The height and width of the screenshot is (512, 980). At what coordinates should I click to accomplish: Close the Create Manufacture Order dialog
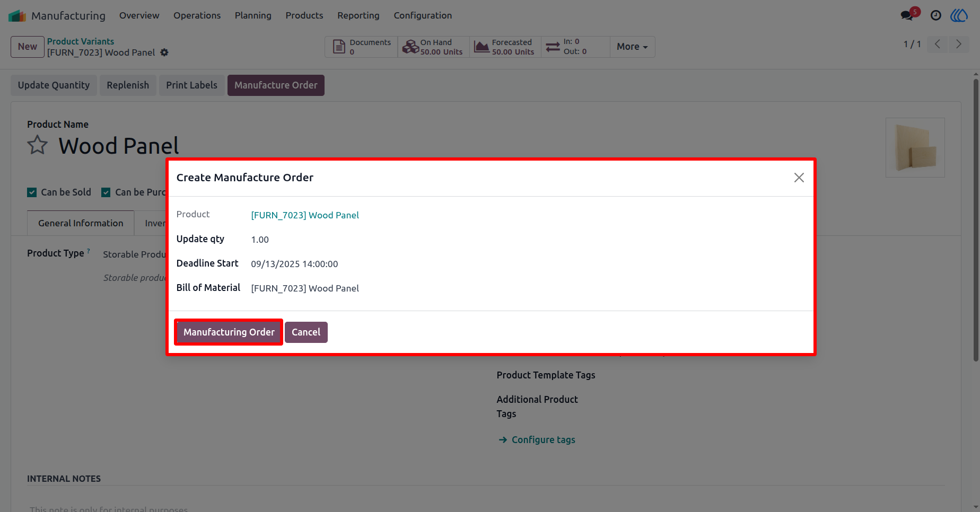(x=799, y=178)
